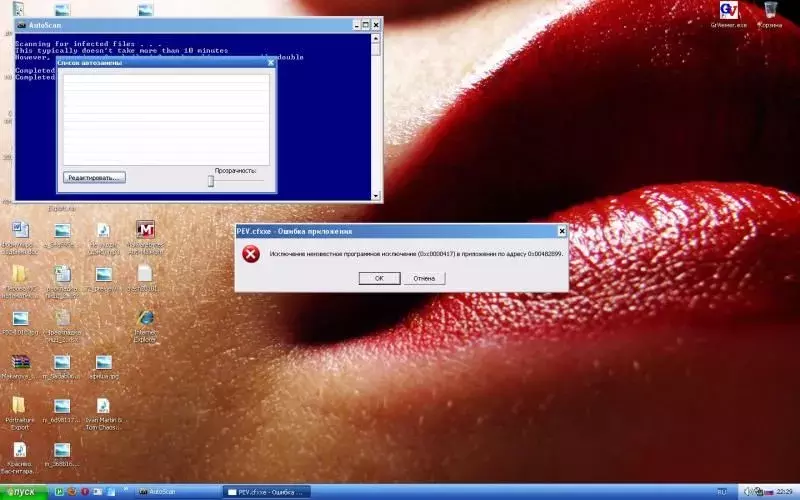
Task: Click the clock showing 22:29
Action: 784,492
